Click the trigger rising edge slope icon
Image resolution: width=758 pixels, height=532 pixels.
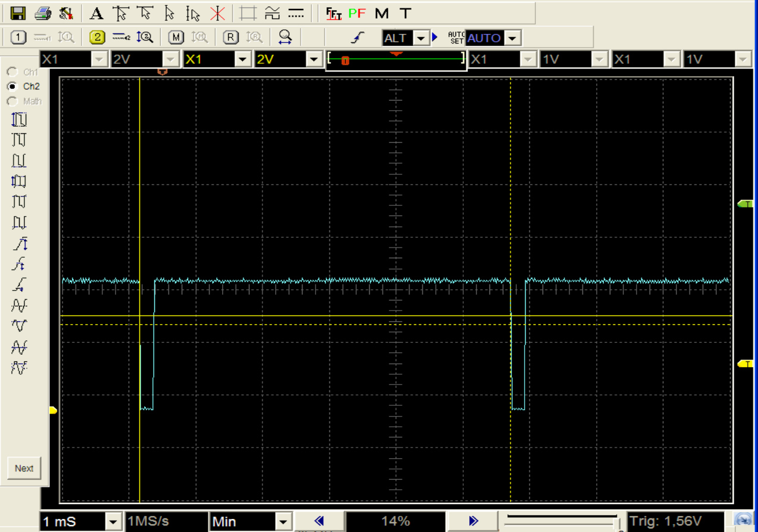pyautogui.click(x=357, y=38)
